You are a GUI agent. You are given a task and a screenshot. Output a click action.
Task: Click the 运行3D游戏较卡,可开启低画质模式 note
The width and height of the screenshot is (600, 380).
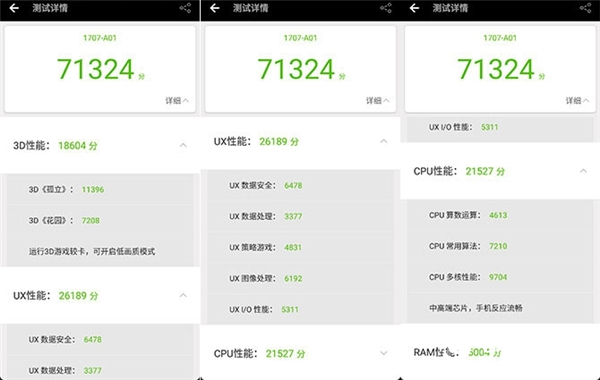[x=92, y=251]
